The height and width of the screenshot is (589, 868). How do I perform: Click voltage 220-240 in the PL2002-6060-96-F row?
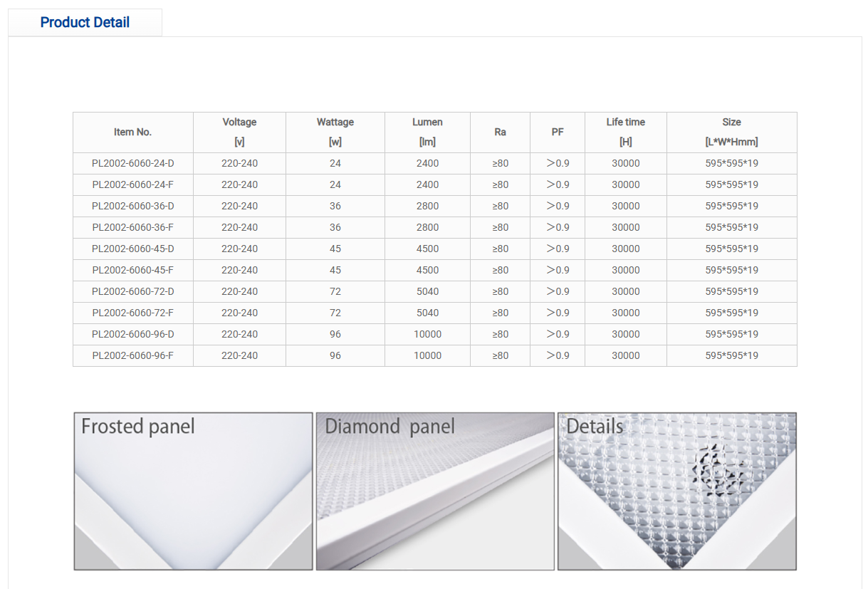tap(239, 355)
